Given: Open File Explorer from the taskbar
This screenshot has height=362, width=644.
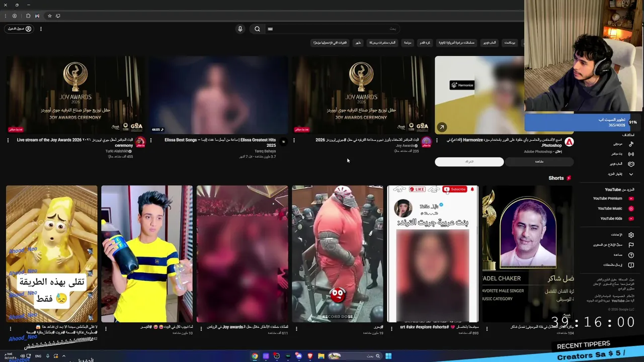Looking at the screenshot, I should [x=321, y=356].
